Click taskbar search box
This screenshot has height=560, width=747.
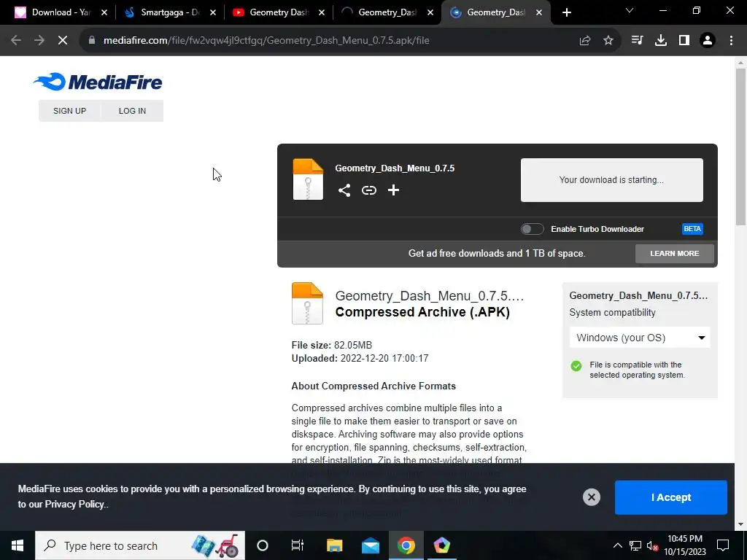coord(140,545)
